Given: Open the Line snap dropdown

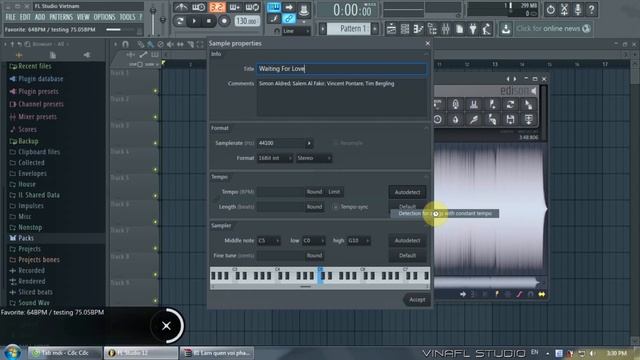Looking at the screenshot, I should click(x=296, y=31).
